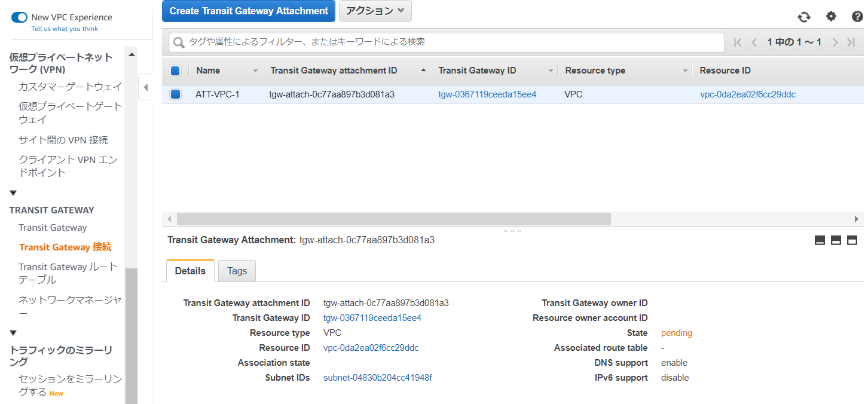Click the refresh icon
This screenshot has height=404, width=868.
(804, 17)
